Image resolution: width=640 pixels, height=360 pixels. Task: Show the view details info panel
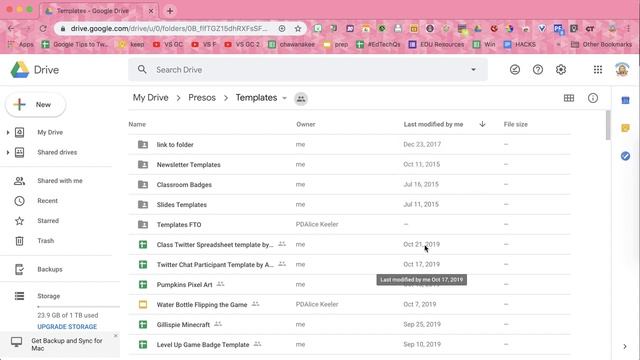coord(593,98)
